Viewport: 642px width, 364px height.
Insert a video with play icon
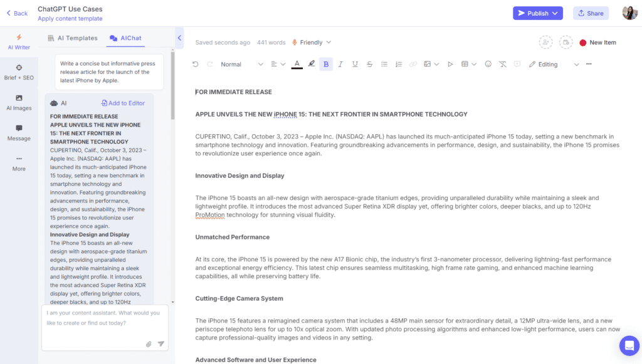tap(450, 64)
